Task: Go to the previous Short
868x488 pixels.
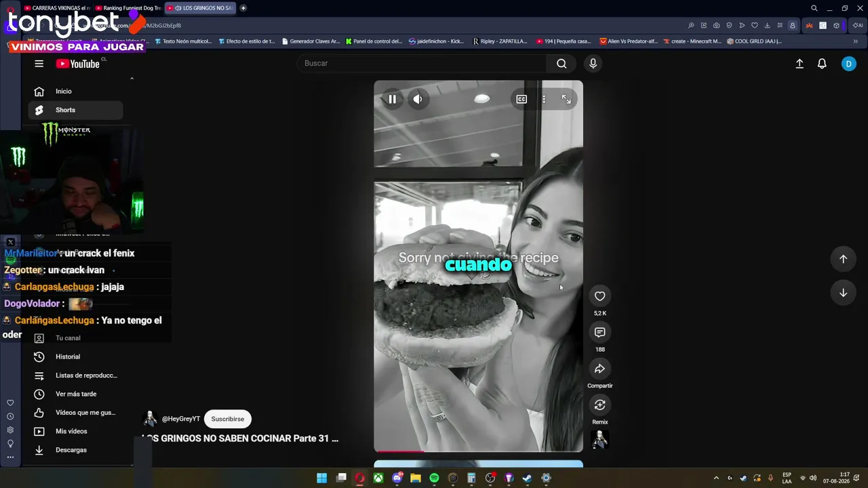Action: coord(843,259)
